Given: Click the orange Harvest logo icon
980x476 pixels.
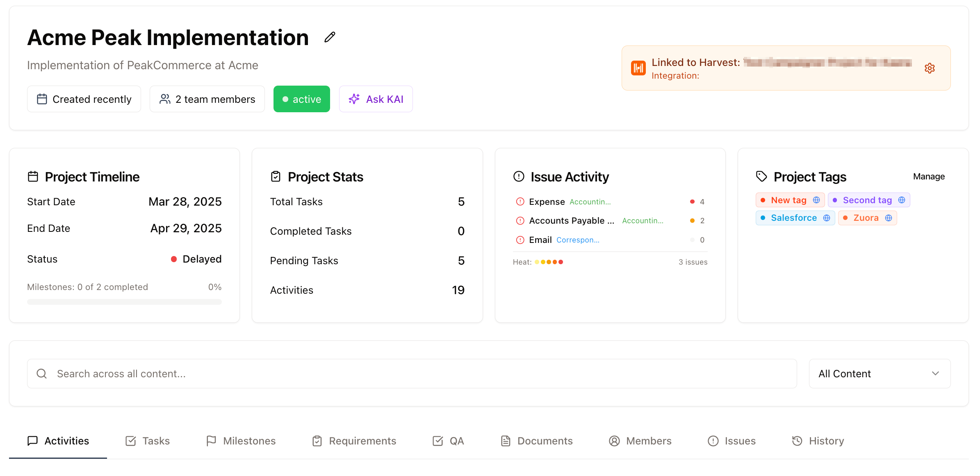Looking at the screenshot, I should [638, 68].
